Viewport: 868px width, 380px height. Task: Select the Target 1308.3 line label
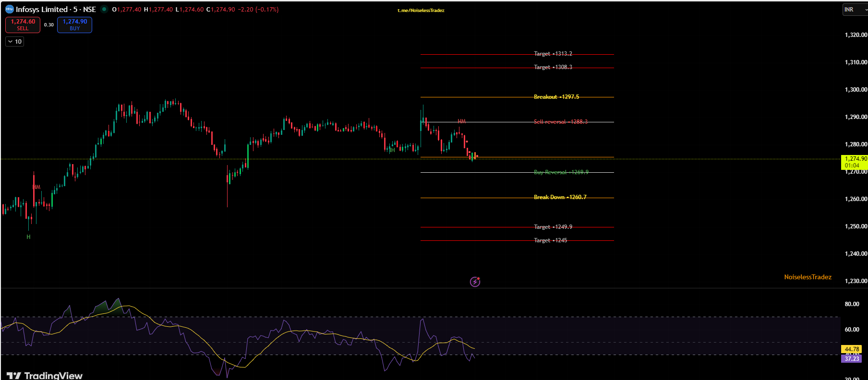(x=553, y=67)
